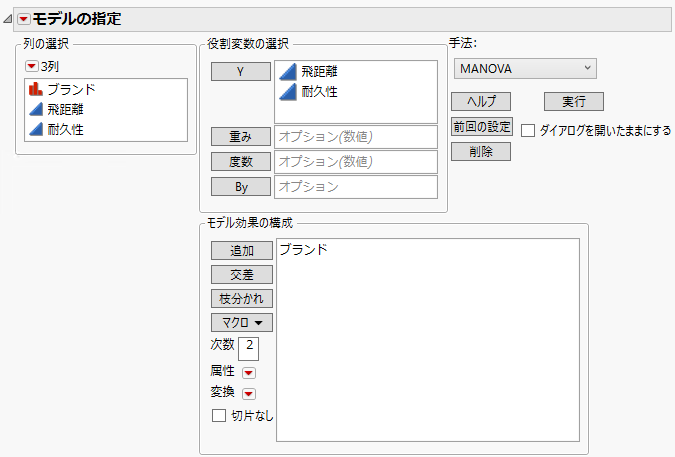Click the 前回の設定 button
This screenshot has width=675, height=457.
coord(482,127)
